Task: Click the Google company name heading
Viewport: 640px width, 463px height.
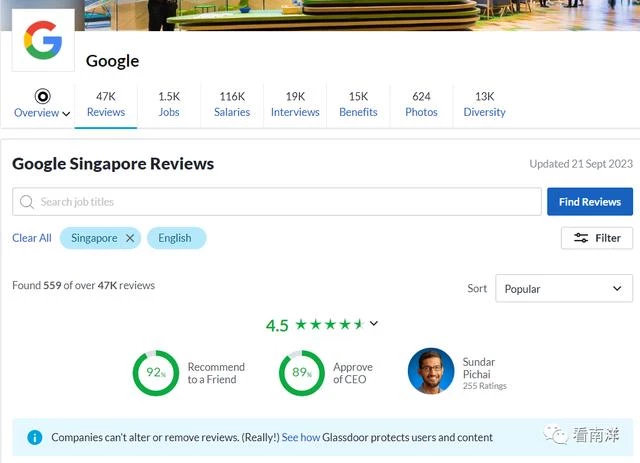Action: click(x=112, y=61)
